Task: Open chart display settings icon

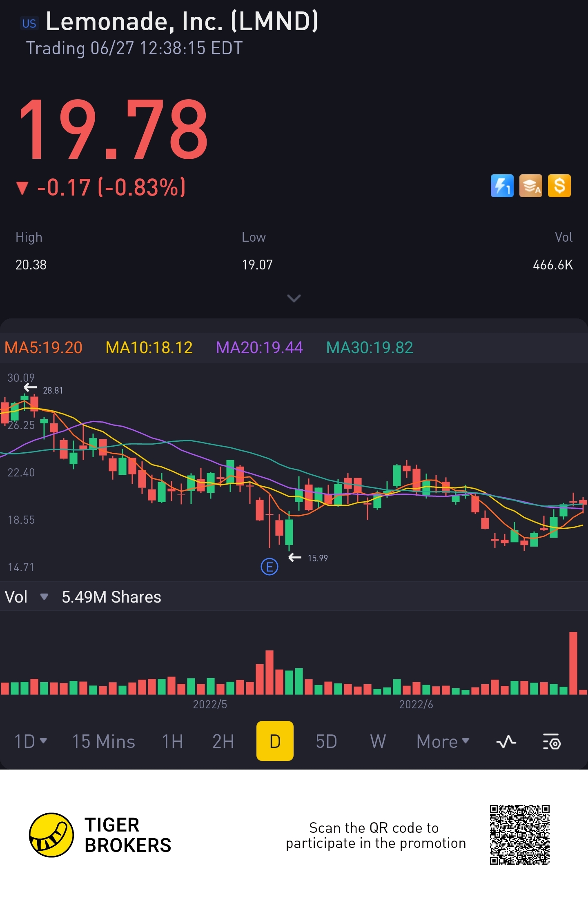Action: [552, 741]
